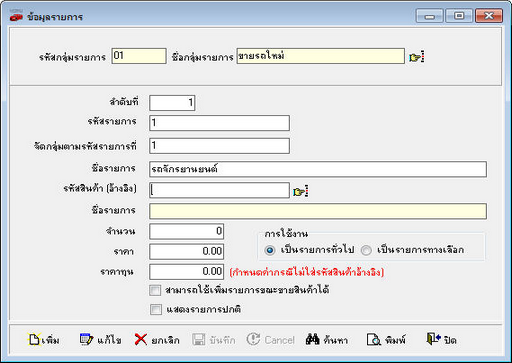Click the ราคา price input field

pyautogui.click(x=186, y=251)
